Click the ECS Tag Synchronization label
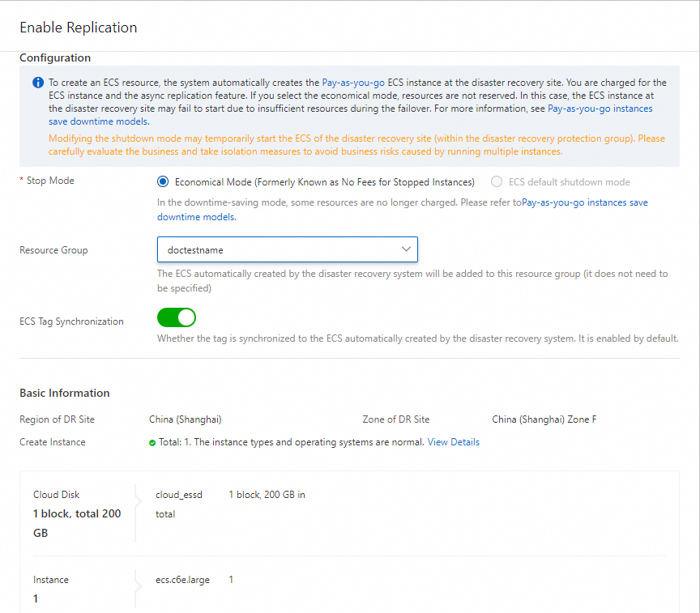This screenshot has height=613, width=700. 71,321
